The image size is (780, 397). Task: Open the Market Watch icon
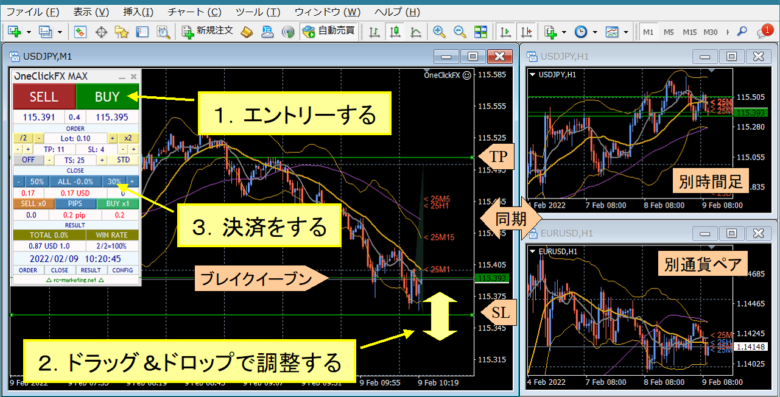80,32
